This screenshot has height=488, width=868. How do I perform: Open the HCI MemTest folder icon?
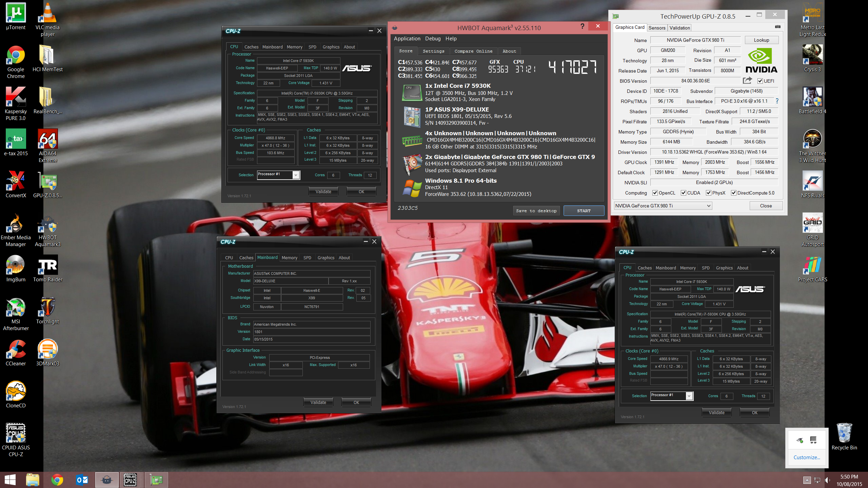tap(47, 58)
